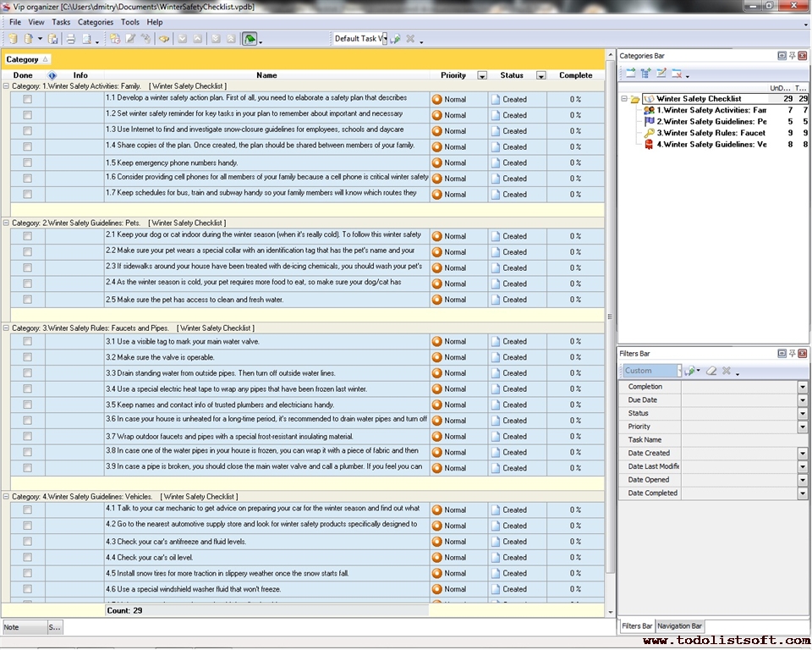This screenshot has height=650, width=812.
Task: Click Delete Category icon in Categories Bar
Action: pos(677,74)
